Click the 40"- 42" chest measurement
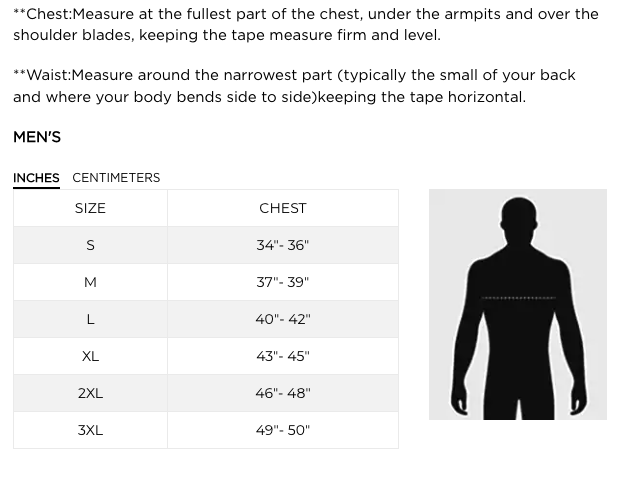 click(282, 319)
